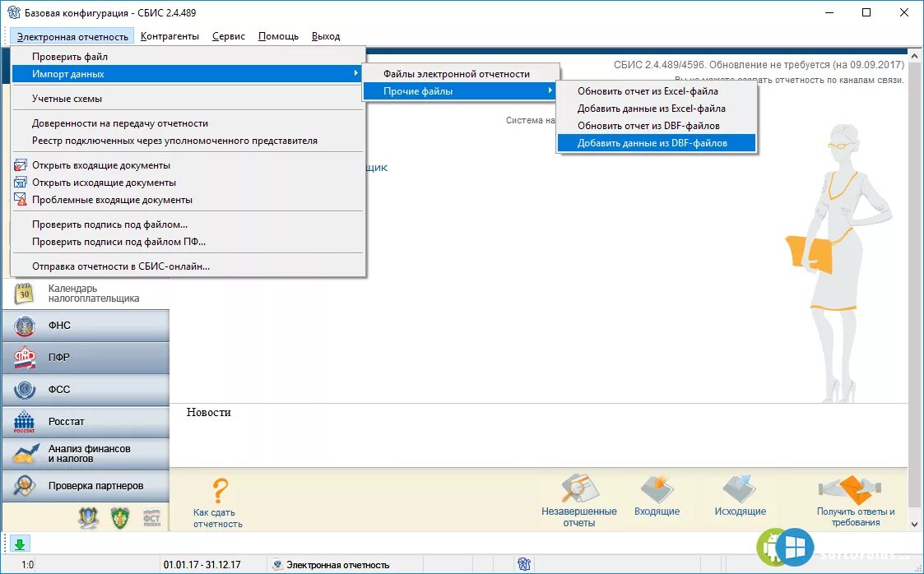Open the Росстат sidebar section button
The width and height of the screenshot is (924, 574).
(x=86, y=422)
